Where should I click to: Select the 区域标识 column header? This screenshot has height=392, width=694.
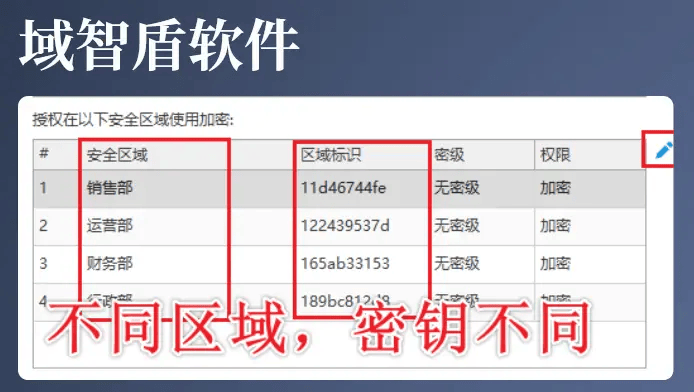coord(331,155)
